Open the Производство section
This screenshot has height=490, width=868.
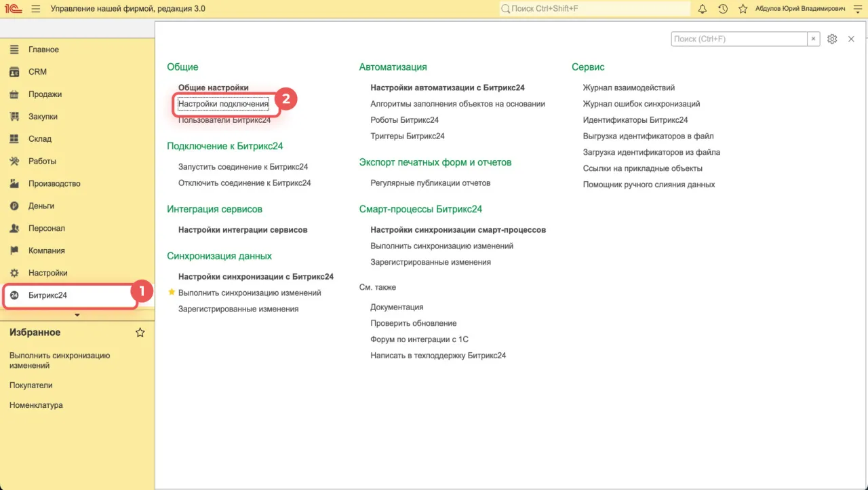pyautogui.click(x=54, y=184)
